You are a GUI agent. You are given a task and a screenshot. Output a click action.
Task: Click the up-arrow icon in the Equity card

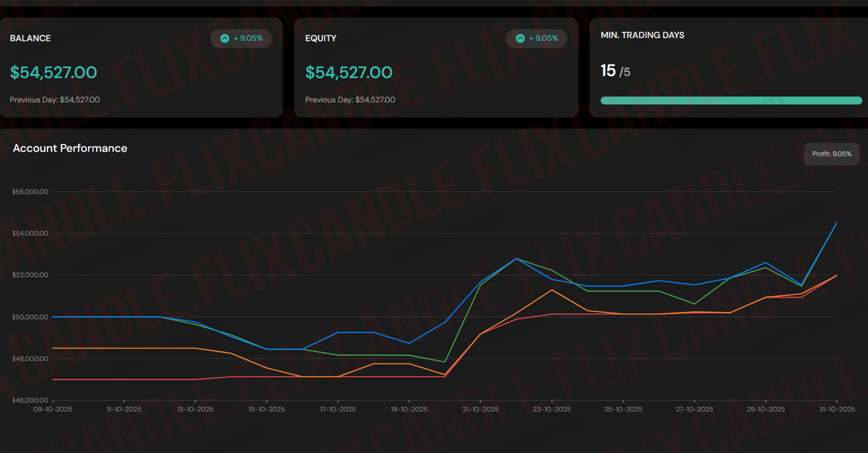520,38
